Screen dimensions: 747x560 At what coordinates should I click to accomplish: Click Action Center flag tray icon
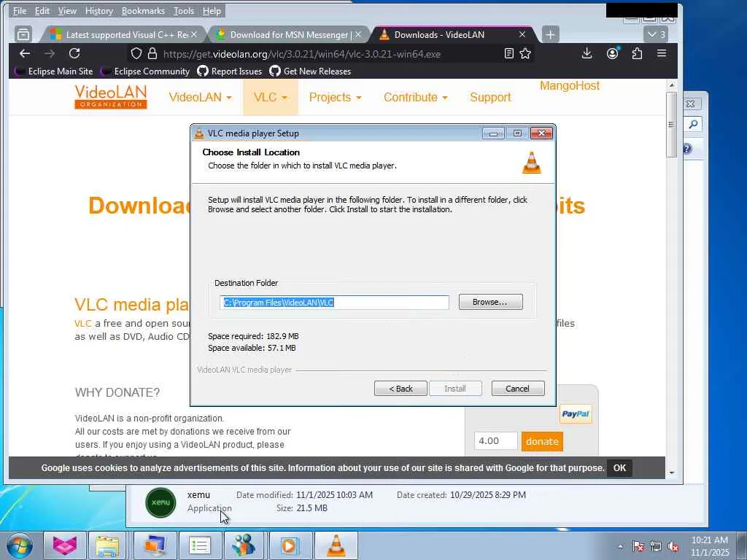(638, 547)
